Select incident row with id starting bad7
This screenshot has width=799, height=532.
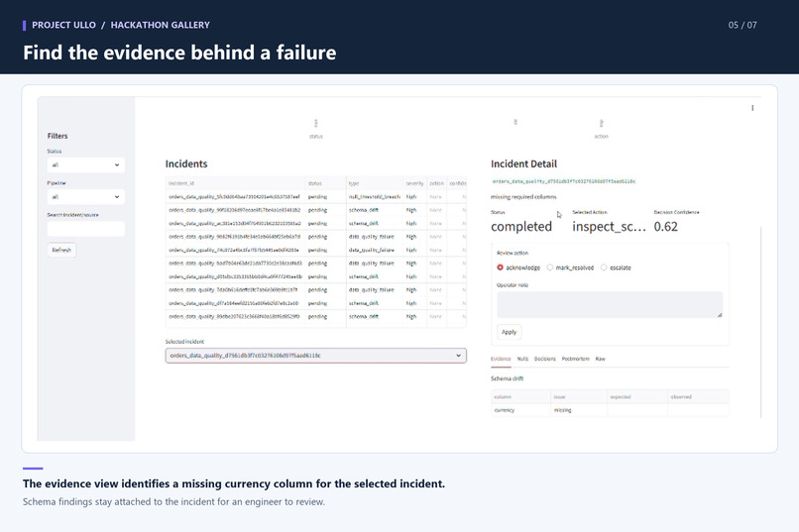(x=315, y=264)
